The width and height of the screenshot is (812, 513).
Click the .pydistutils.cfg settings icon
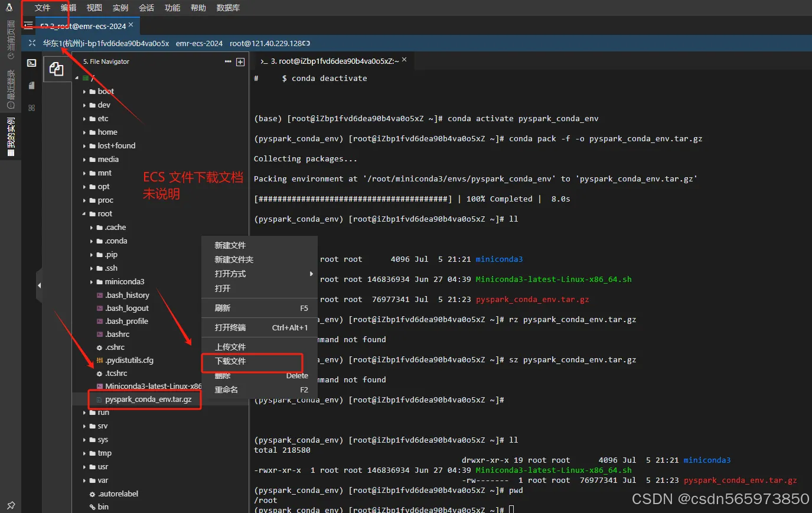pyautogui.click(x=100, y=361)
